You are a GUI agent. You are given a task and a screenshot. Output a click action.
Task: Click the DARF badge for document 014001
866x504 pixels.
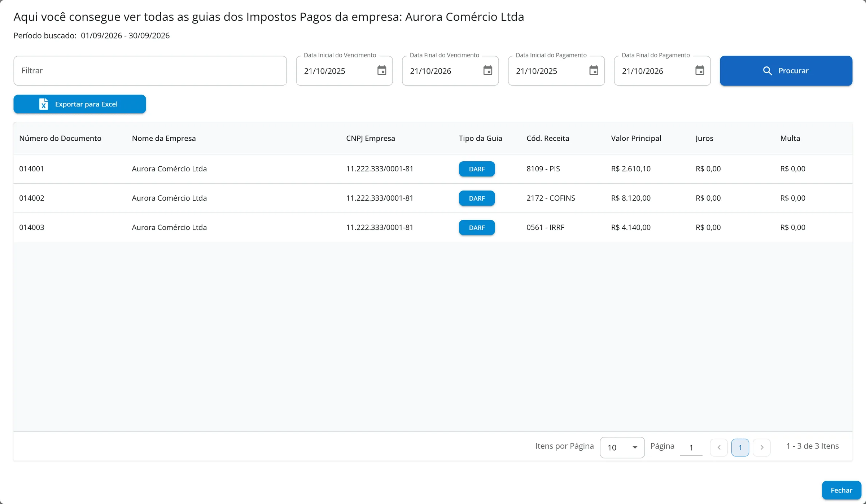point(477,169)
